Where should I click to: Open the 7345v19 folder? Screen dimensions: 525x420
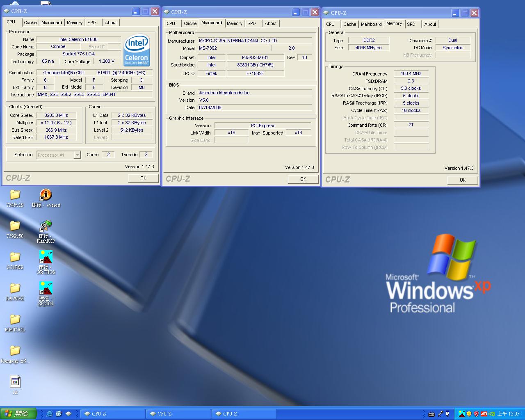pos(15,195)
